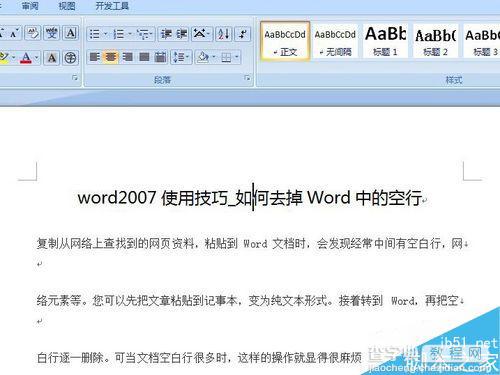Open 段落 (Paragraph) dialog launcher
Viewport: 500px width, 375px height.
[x=247, y=78]
